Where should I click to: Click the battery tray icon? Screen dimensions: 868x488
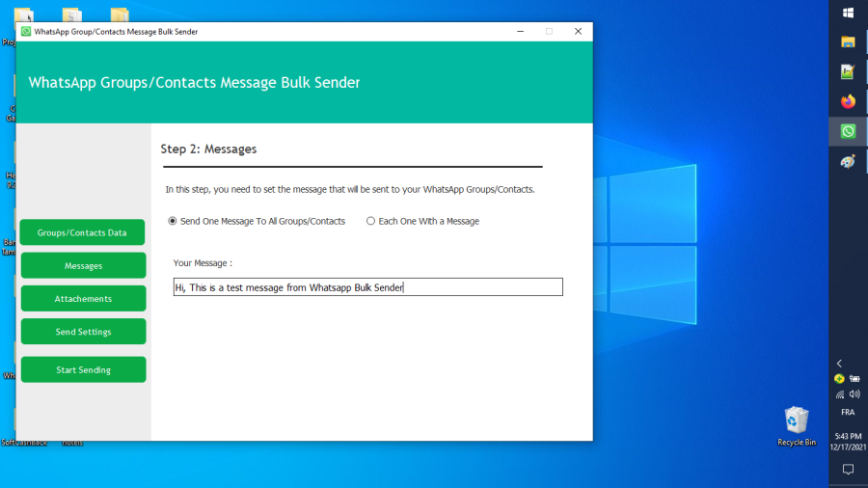tap(854, 379)
